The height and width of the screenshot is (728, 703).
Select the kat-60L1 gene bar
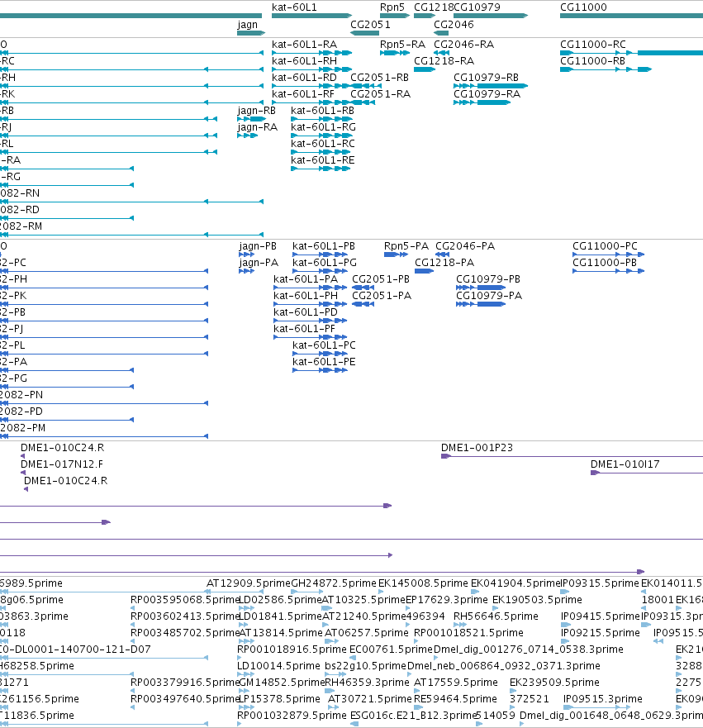pyautogui.click(x=311, y=16)
